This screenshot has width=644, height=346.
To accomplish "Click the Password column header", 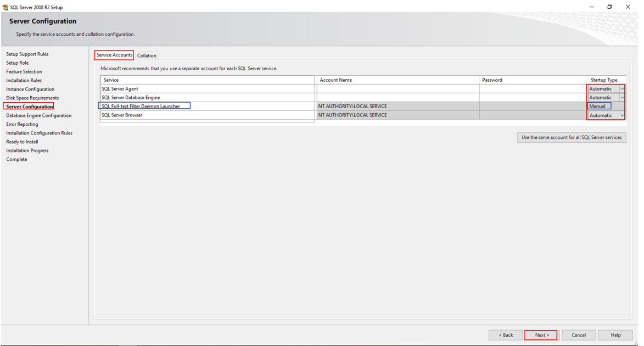I will click(533, 80).
